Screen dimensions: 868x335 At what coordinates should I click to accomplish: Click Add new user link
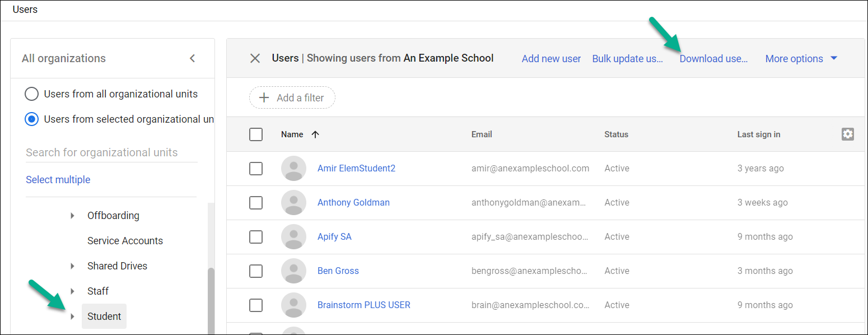tap(551, 58)
